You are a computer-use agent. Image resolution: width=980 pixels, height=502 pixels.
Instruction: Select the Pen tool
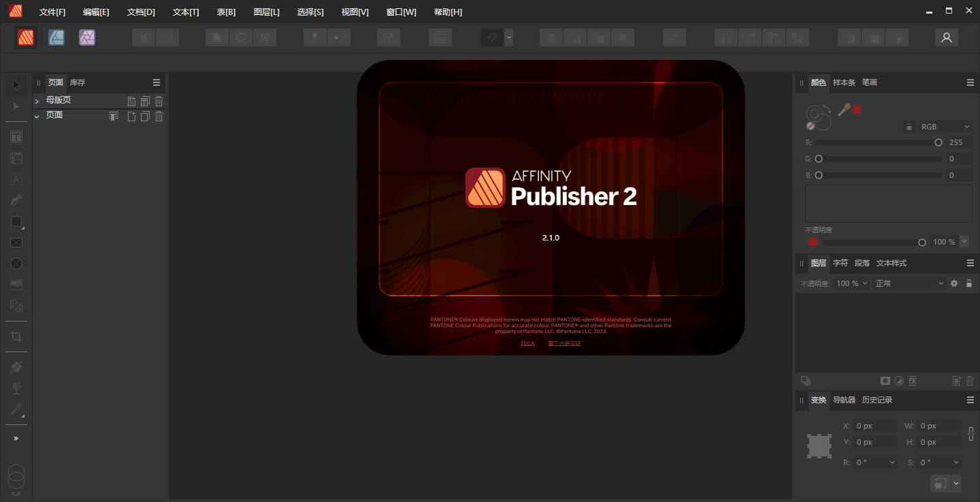click(16, 200)
